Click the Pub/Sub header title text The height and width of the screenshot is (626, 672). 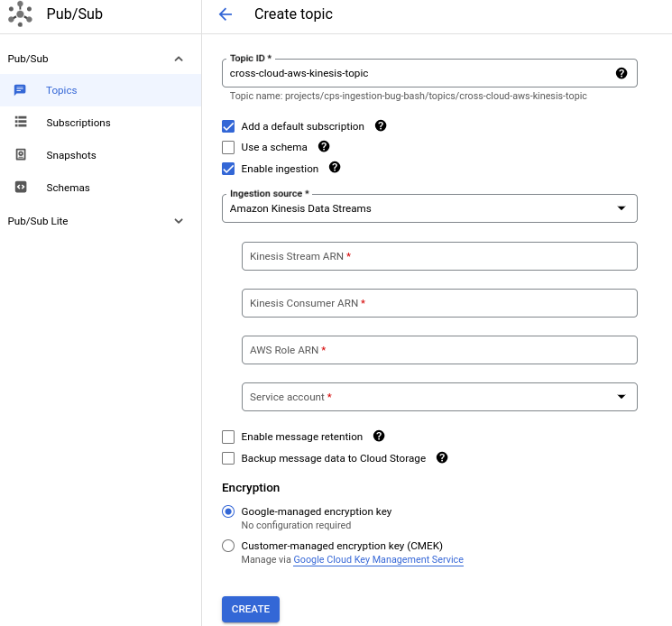[75, 14]
